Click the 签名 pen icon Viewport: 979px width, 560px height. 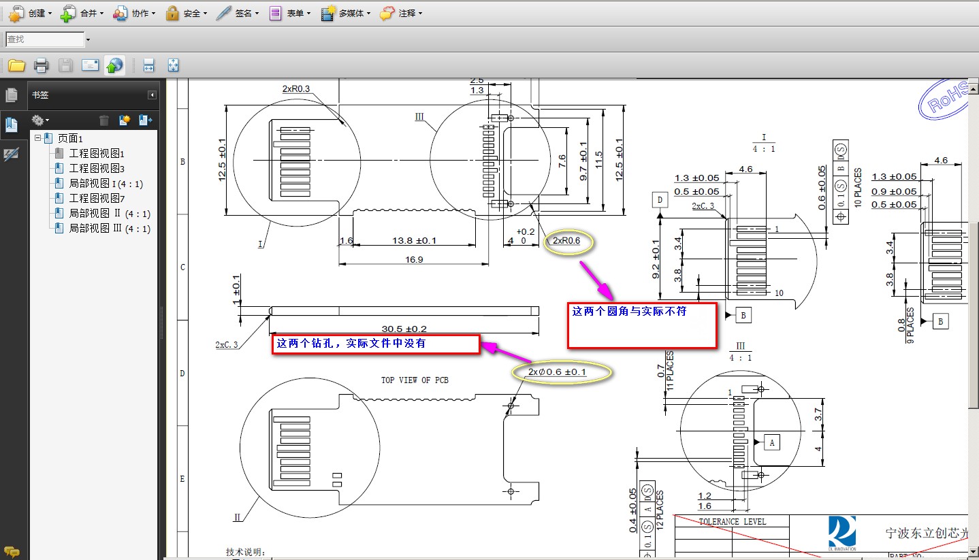[225, 13]
